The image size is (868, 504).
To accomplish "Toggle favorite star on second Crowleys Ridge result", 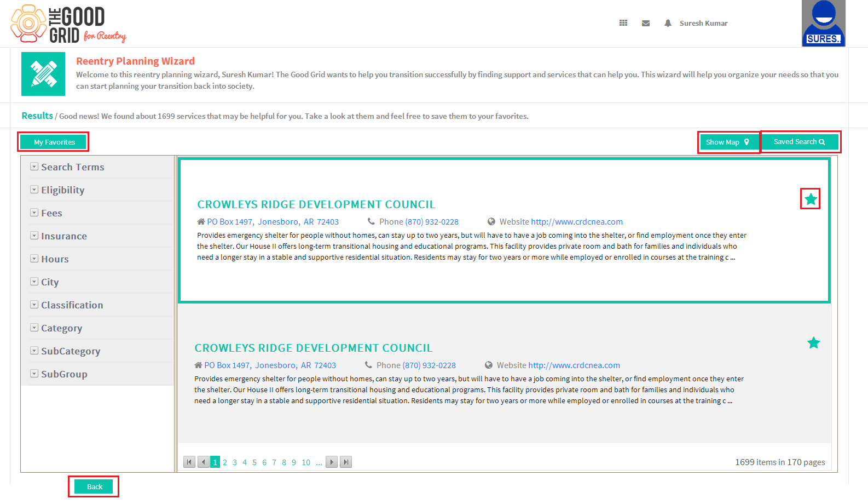I will pos(814,343).
